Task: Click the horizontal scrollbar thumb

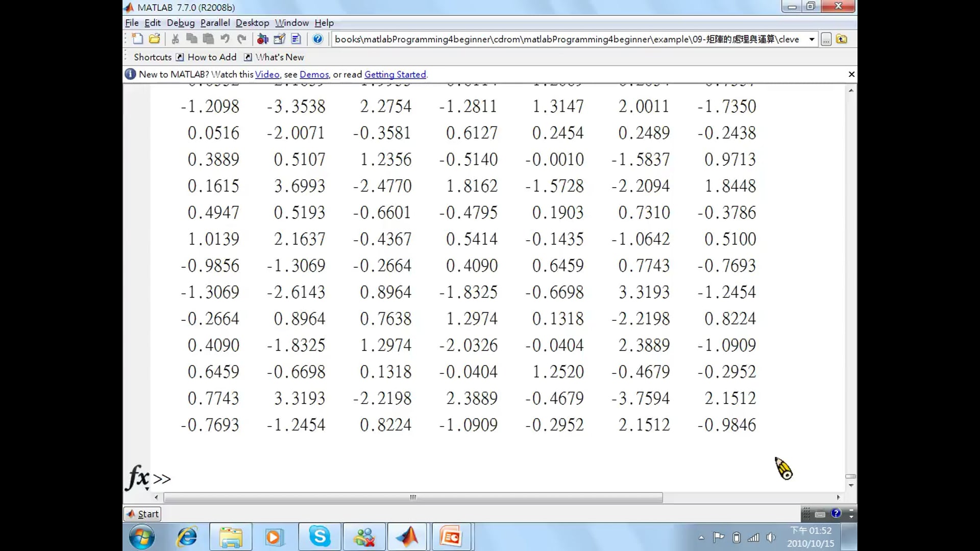Action: [412, 497]
